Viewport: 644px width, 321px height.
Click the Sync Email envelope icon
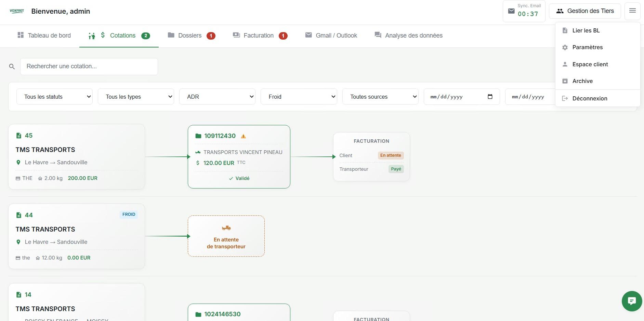tap(511, 11)
